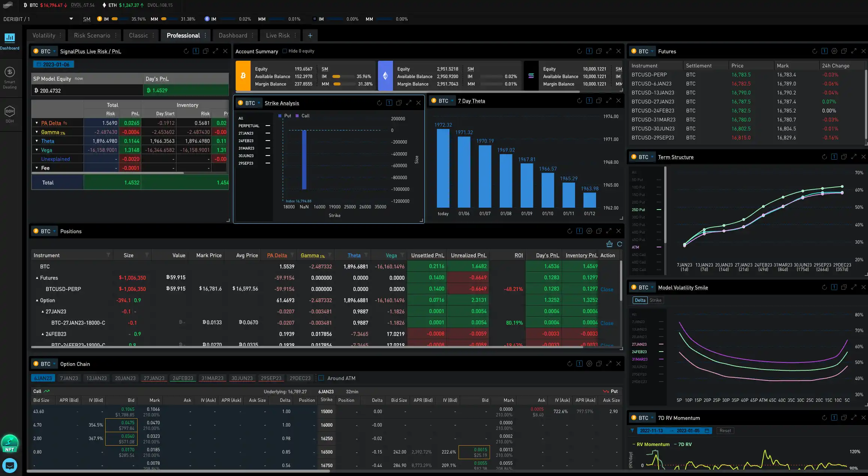Toggle the ATM line in Term Structure

coord(647,247)
